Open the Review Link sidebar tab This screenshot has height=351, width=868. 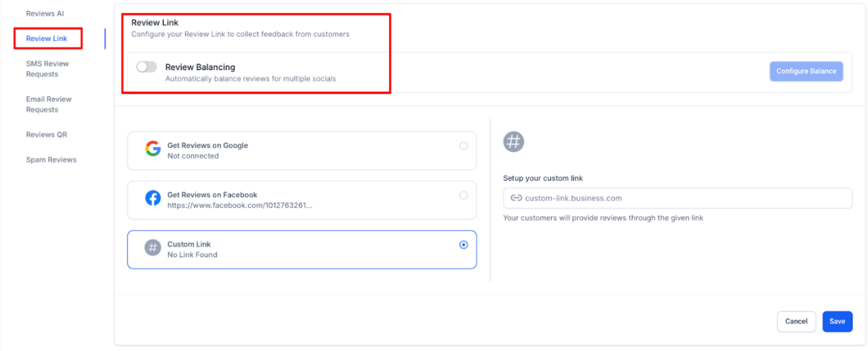(47, 39)
